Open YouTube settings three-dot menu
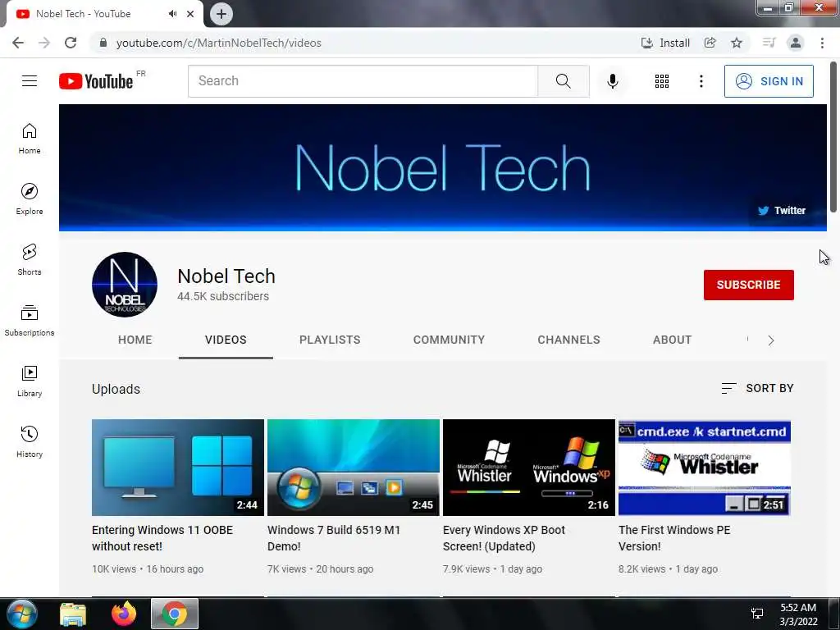The image size is (840, 630). pos(701,81)
